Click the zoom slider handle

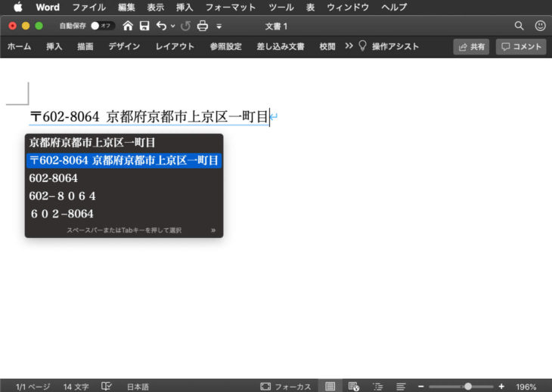pyautogui.click(x=468, y=386)
